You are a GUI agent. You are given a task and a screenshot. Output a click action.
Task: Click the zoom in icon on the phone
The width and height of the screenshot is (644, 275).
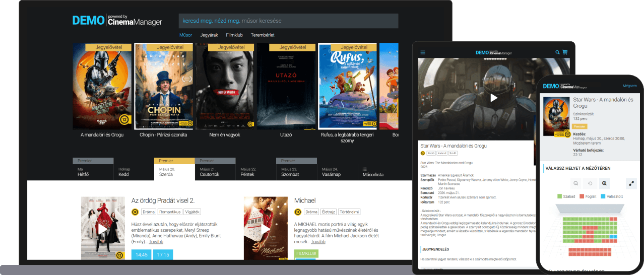point(605,183)
